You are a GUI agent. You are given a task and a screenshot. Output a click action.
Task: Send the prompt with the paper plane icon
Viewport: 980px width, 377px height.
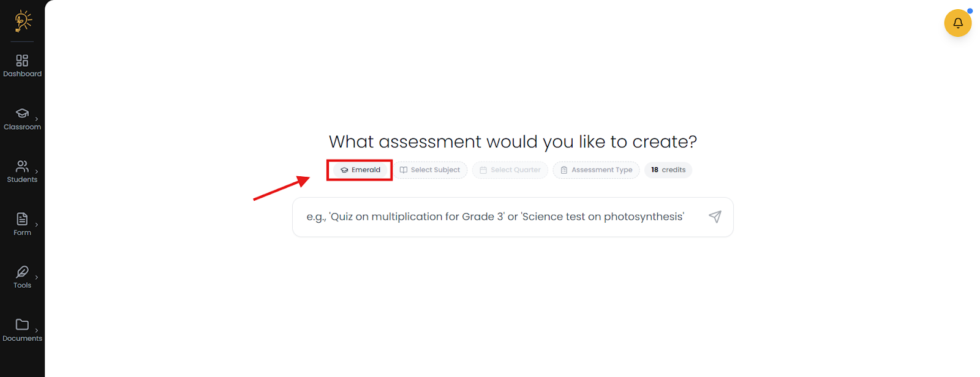click(x=715, y=217)
